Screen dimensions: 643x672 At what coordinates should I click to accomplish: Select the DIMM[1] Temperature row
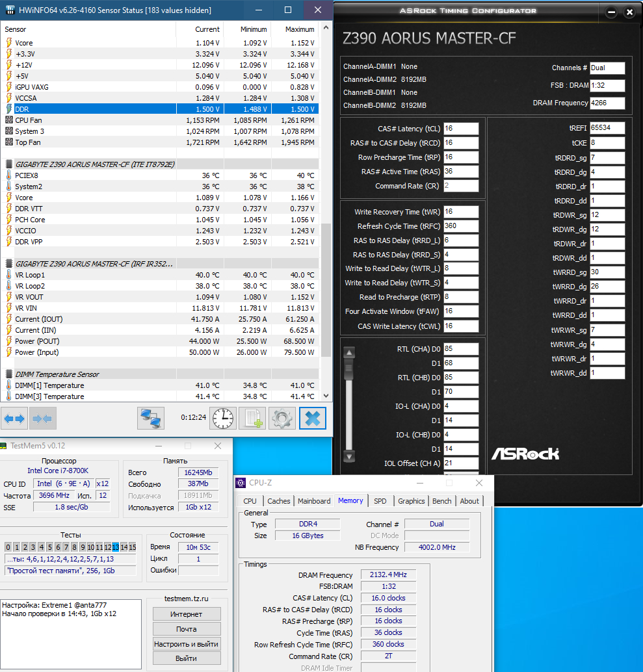click(161, 385)
